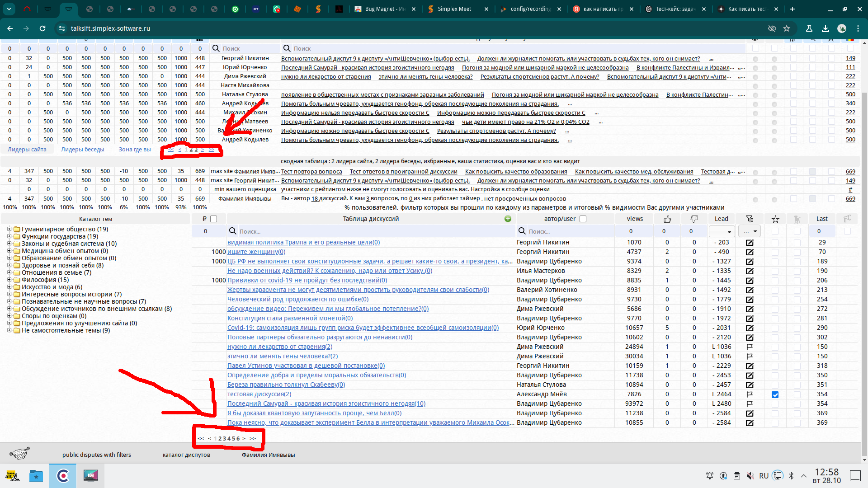Click the colander logo icon at bottom left
The height and width of the screenshot is (488, 868).
coord(19,453)
